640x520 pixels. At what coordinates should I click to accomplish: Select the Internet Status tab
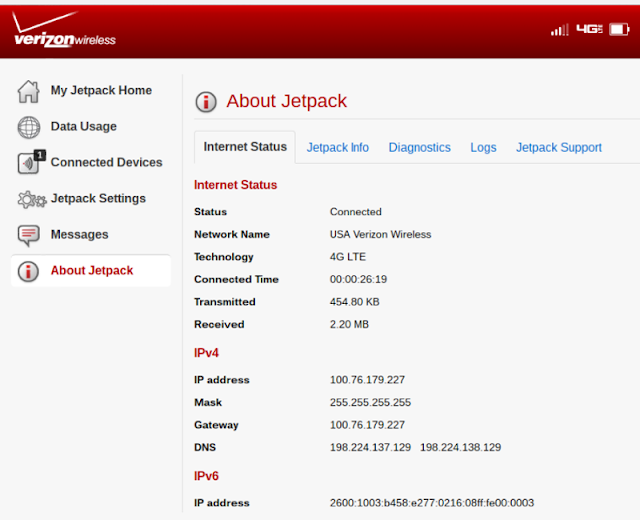tap(245, 147)
